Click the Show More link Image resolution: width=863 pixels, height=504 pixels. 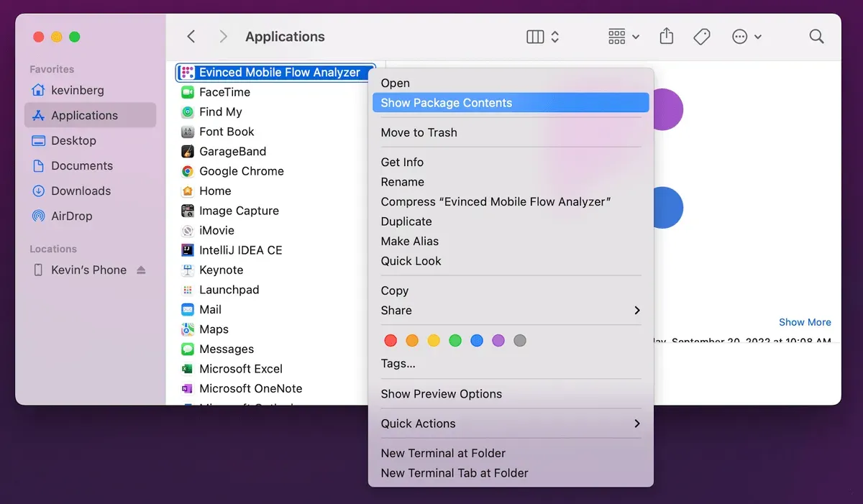click(x=805, y=322)
